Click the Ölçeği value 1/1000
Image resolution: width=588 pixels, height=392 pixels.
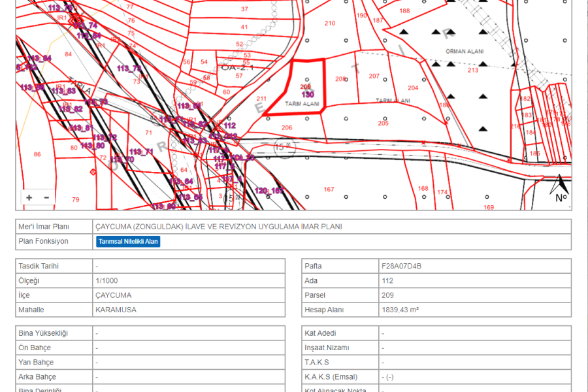[x=106, y=281]
